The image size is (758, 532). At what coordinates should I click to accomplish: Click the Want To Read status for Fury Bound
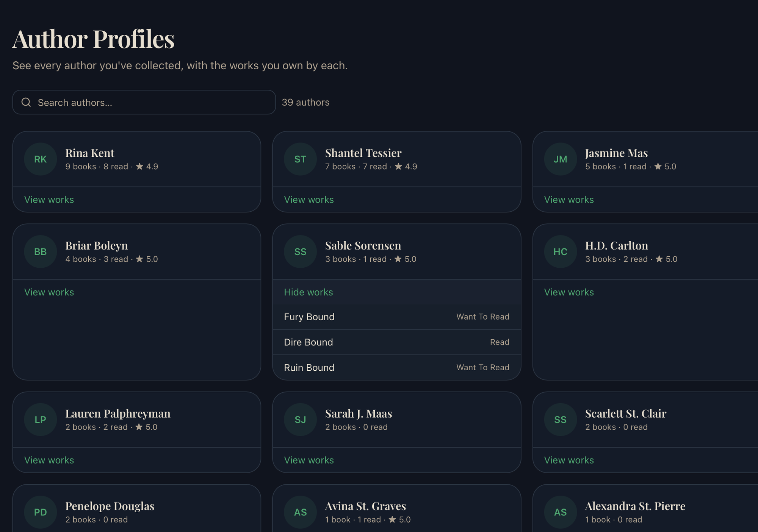pyautogui.click(x=483, y=317)
